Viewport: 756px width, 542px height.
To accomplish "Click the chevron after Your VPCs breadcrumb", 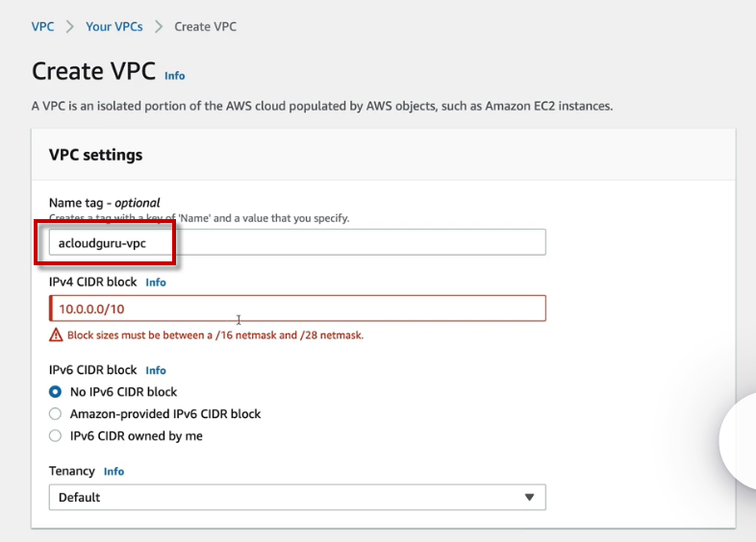I will tap(159, 27).
